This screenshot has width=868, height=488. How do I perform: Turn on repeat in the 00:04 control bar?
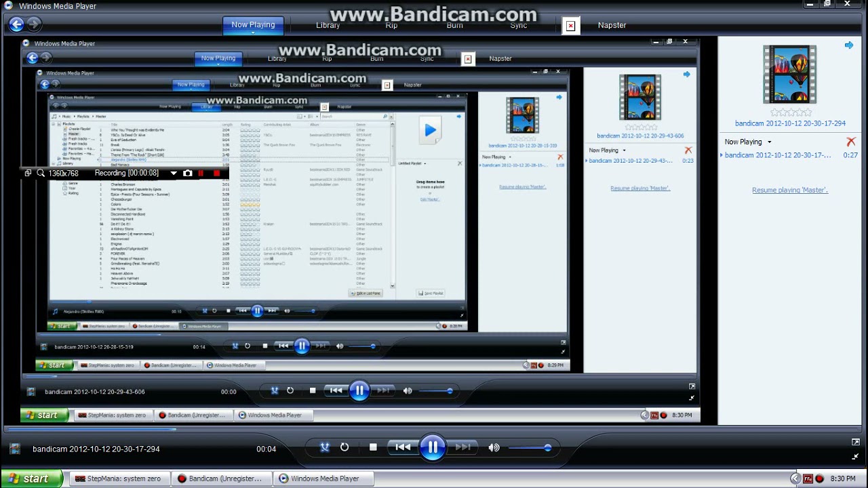(344, 447)
